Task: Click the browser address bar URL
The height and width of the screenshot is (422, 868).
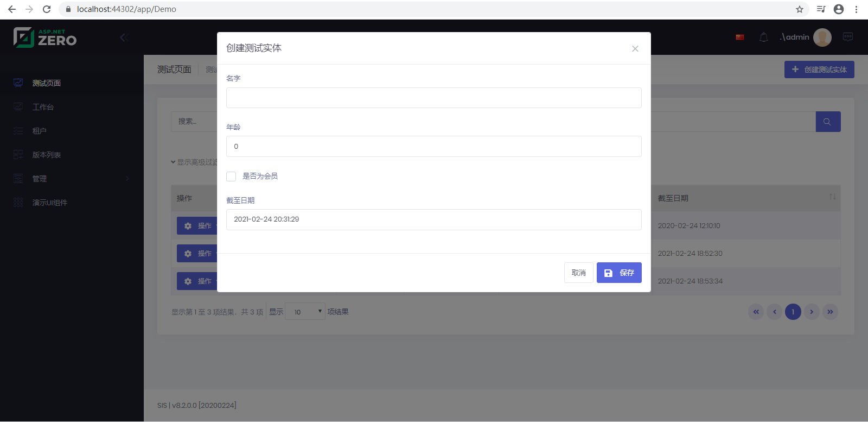Action: (126, 9)
